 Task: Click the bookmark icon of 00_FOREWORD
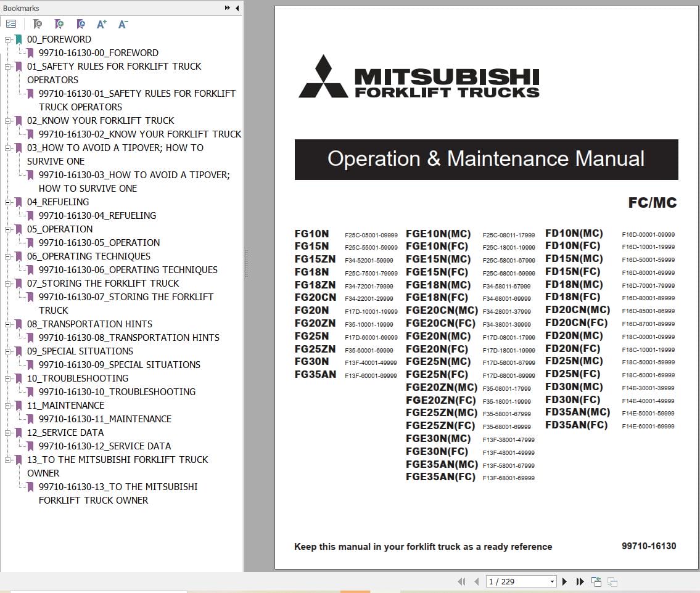click(x=19, y=39)
